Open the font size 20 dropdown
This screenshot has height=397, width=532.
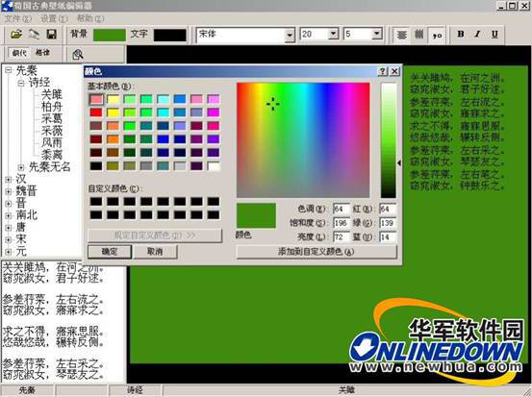(x=334, y=34)
